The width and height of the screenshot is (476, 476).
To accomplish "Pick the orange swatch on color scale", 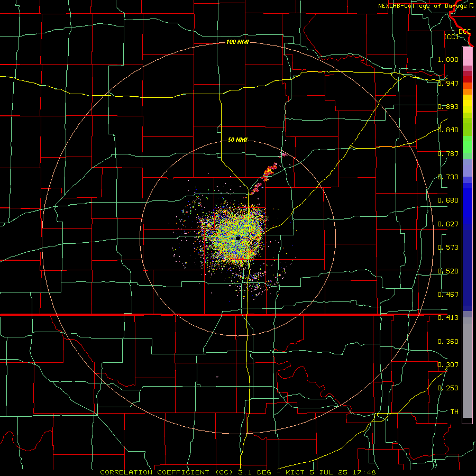I will click(467, 91).
